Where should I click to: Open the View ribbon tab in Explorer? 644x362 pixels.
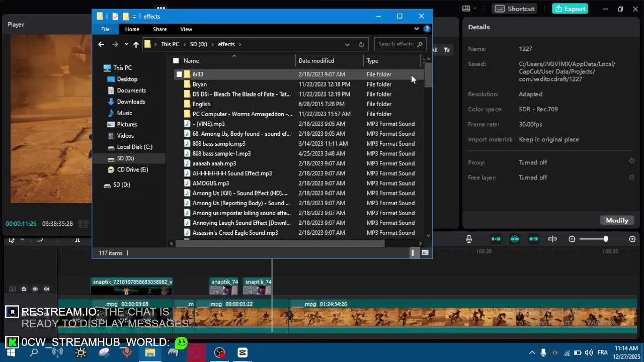186,29
